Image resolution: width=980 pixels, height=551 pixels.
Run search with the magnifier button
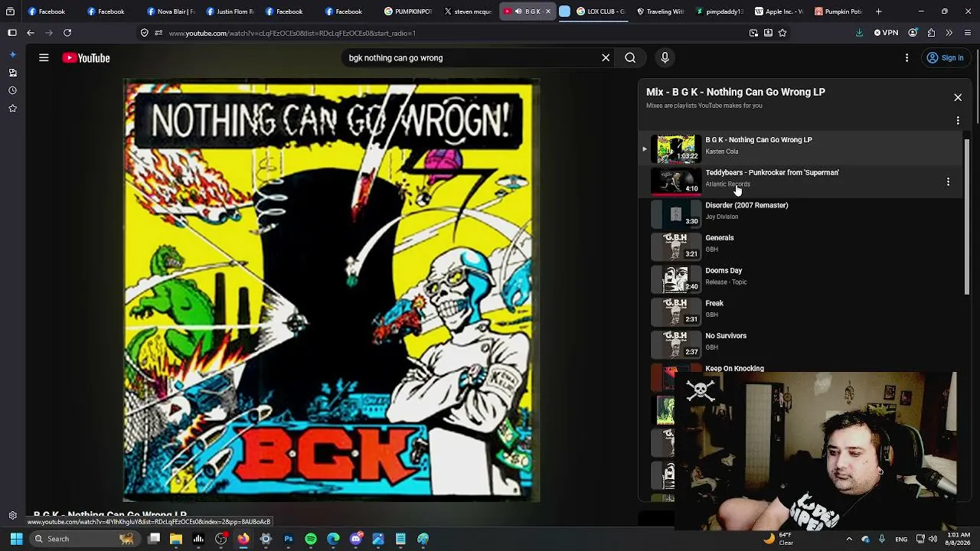click(630, 58)
